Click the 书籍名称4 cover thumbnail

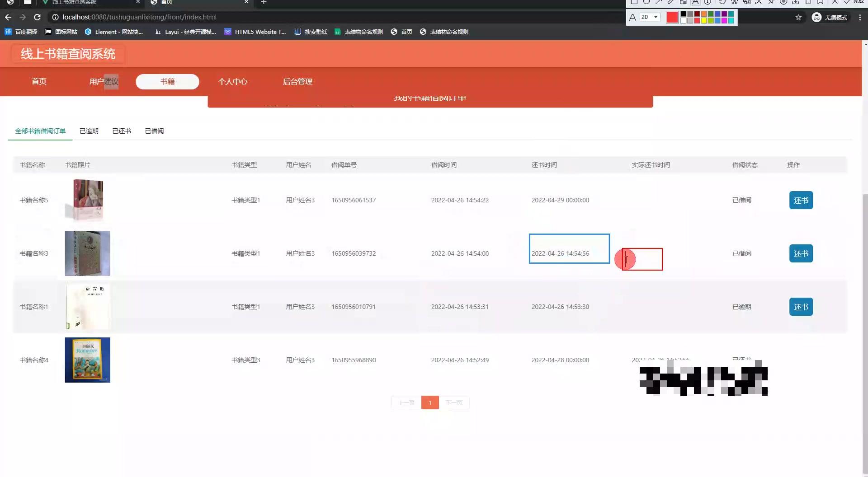pos(87,360)
